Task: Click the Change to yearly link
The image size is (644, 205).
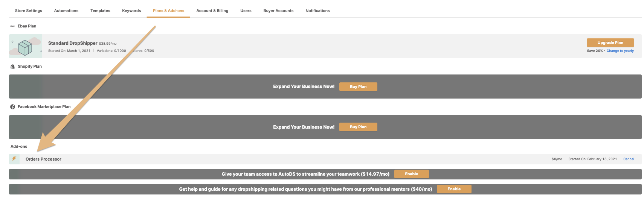Action: point(620,51)
